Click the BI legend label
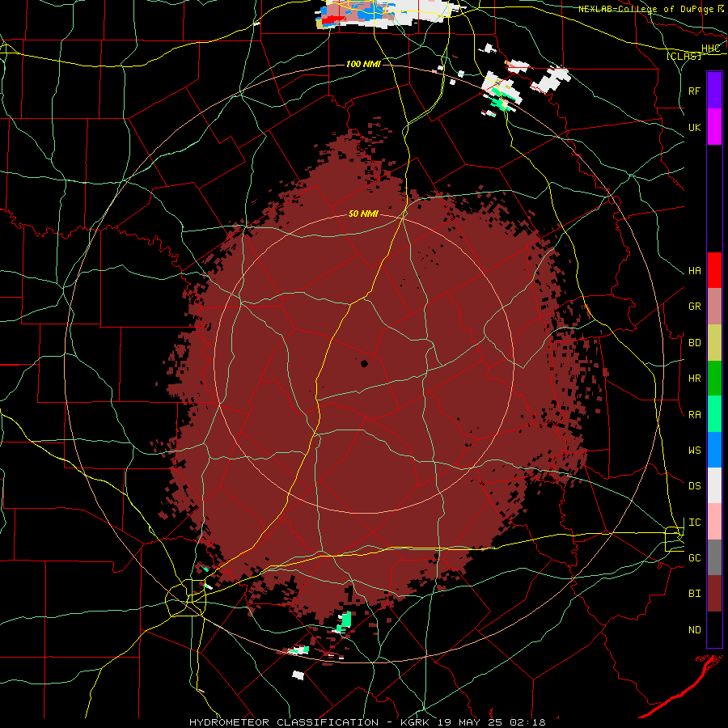Viewport: 728px width, 728px height. click(x=694, y=594)
